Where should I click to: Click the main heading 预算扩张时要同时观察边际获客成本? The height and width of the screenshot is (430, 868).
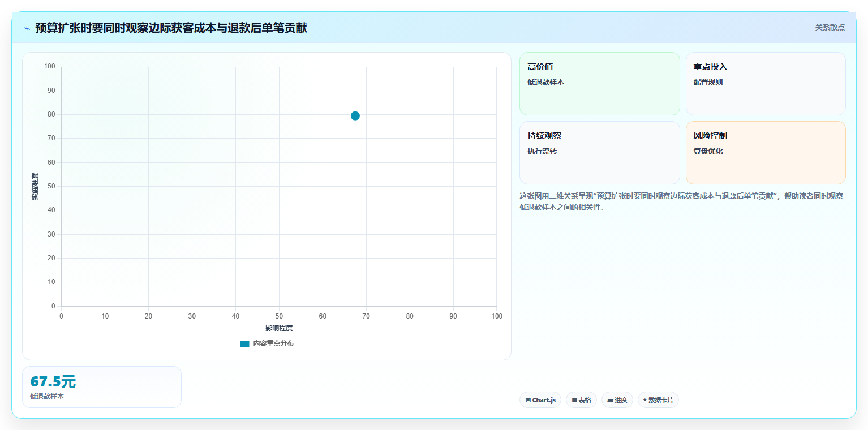171,28
